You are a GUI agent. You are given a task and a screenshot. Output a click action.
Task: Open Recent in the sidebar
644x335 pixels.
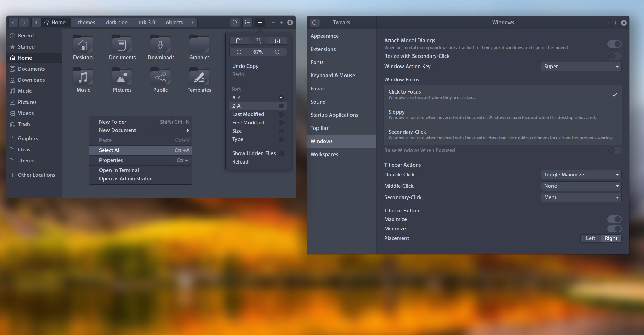click(x=34, y=36)
